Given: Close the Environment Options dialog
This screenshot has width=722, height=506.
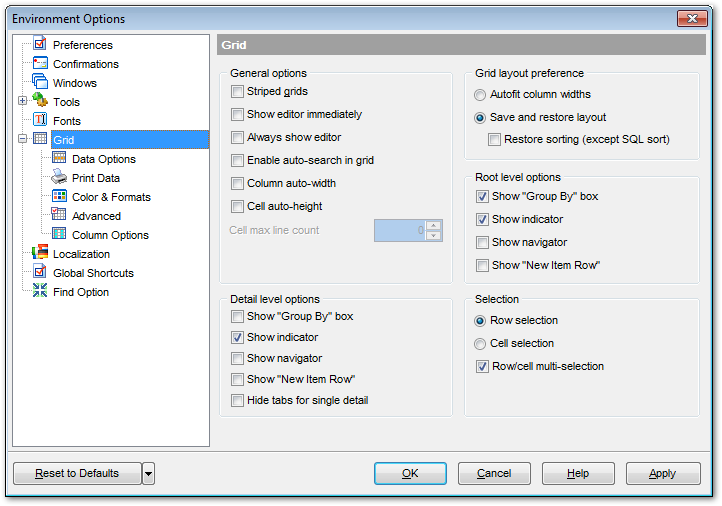Looking at the screenshot, I should tap(692, 18).
